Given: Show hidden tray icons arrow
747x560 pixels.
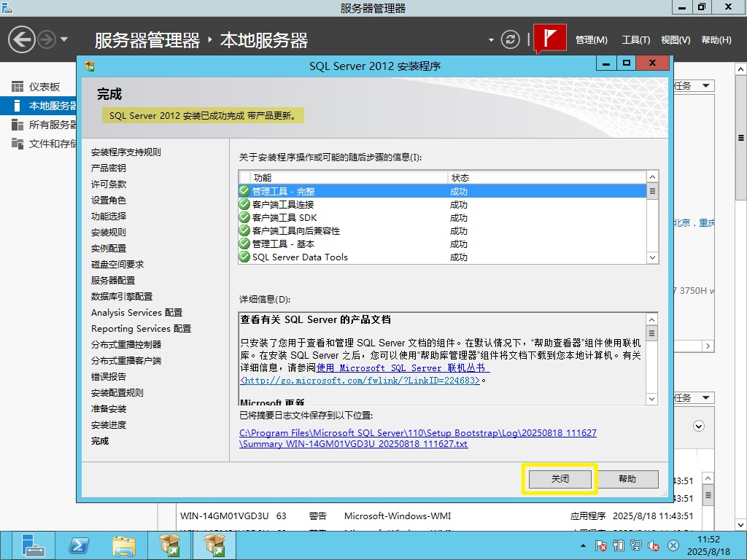Looking at the screenshot, I should coord(583,545).
